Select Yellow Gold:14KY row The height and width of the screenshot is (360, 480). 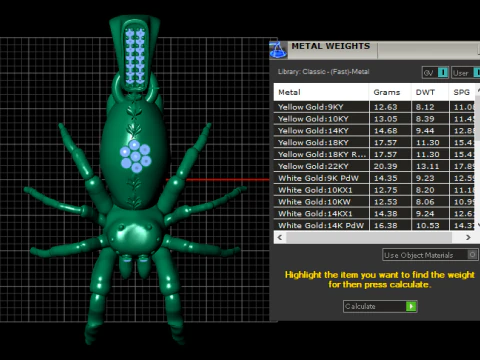(374, 131)
